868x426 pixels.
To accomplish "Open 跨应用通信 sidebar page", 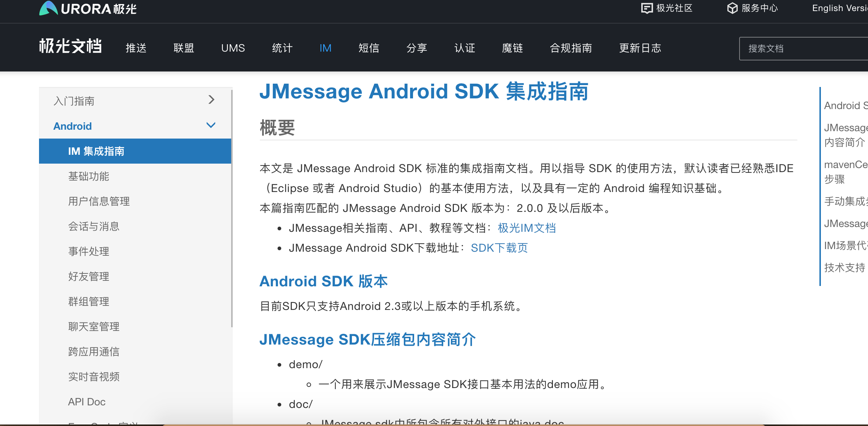I will (x=94, y=352).
